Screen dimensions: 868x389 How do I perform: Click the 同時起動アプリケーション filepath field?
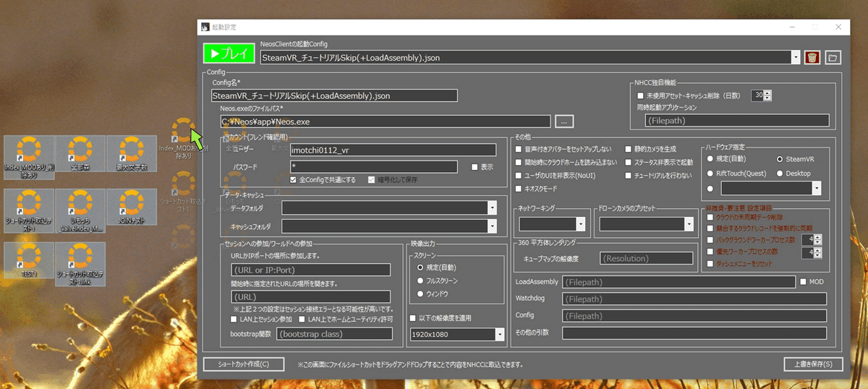736,121
